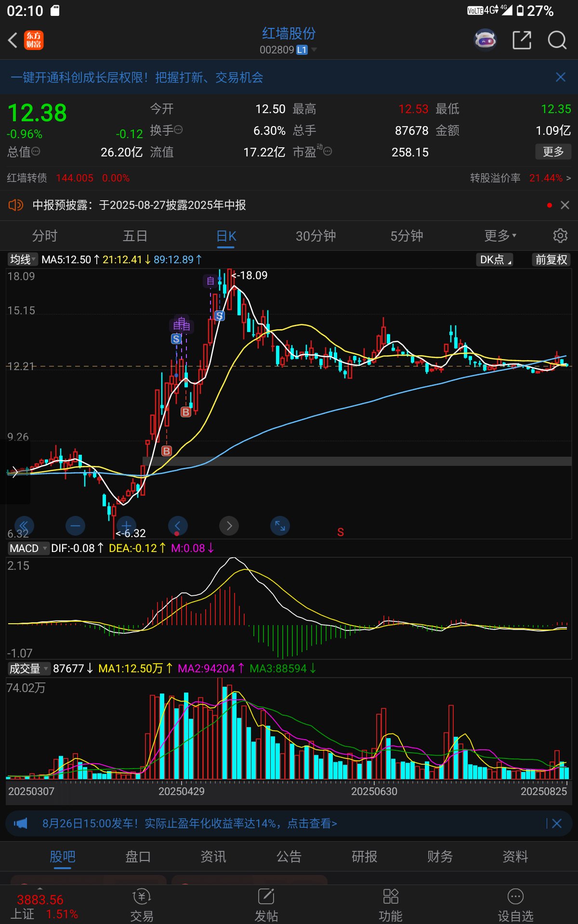
Task: Open the 盘口 tab
Action: click(138, 857)
